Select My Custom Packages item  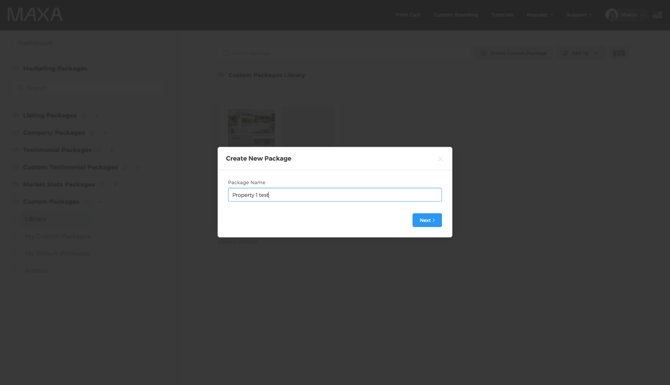pos(58,236)
